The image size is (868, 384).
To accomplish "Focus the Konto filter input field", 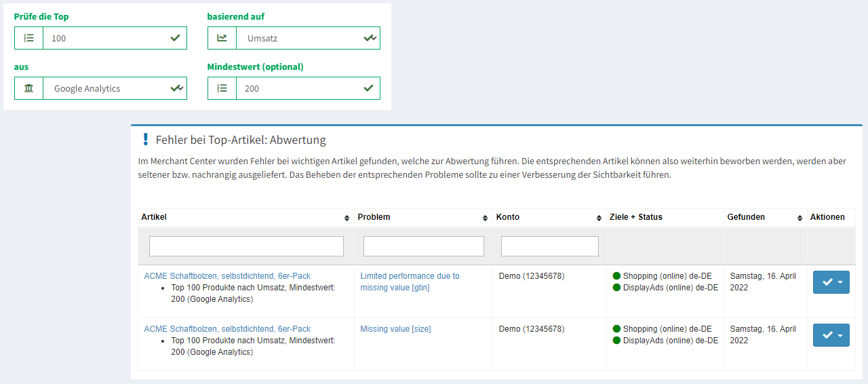I will pos(549,246).
